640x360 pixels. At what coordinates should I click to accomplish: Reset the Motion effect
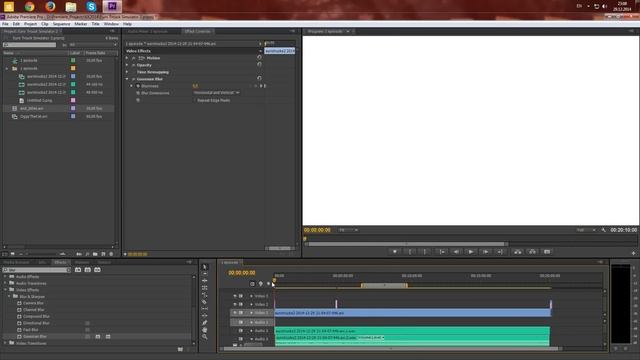(259, 58)
